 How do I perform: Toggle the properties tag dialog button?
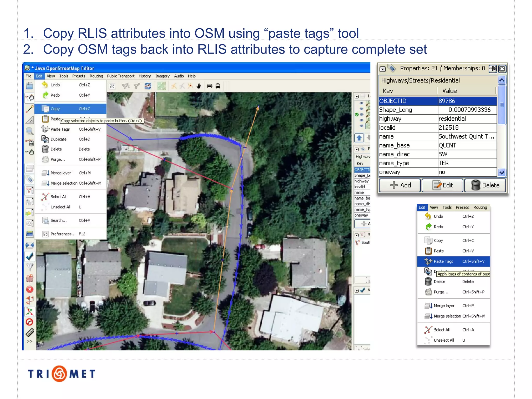(x=30, y=179)
